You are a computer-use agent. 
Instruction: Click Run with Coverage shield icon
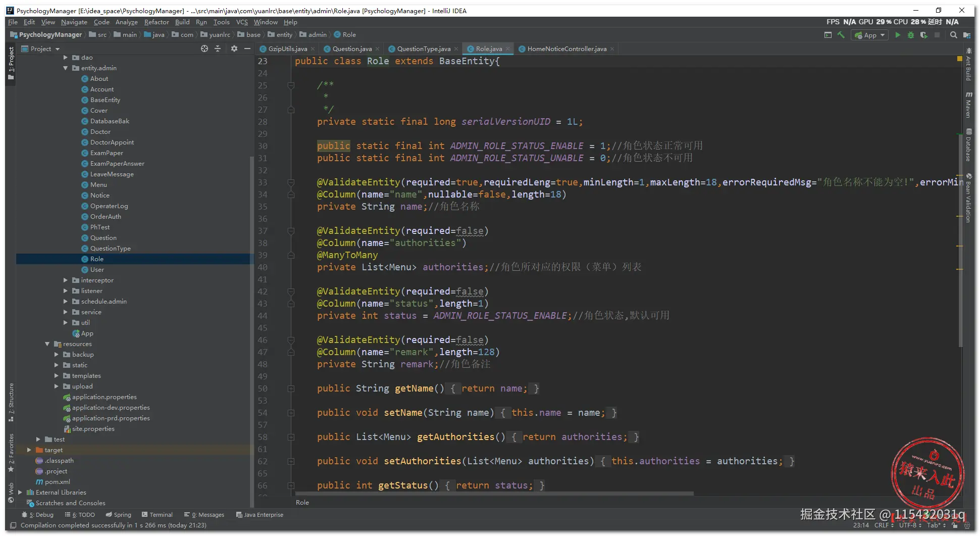point(924,35)
